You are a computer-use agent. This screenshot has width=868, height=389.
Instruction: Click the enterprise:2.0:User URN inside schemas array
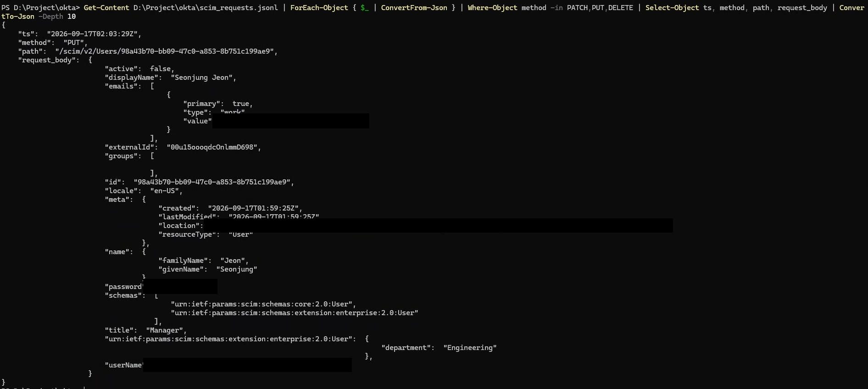point(295,313)
